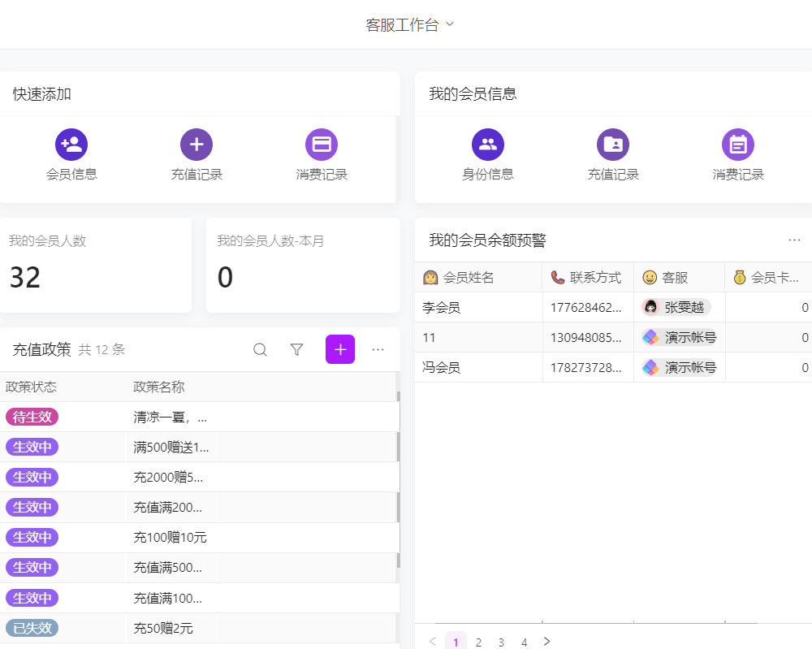Select 充值记录 in 我的会员信息 panel

[613, 144]
